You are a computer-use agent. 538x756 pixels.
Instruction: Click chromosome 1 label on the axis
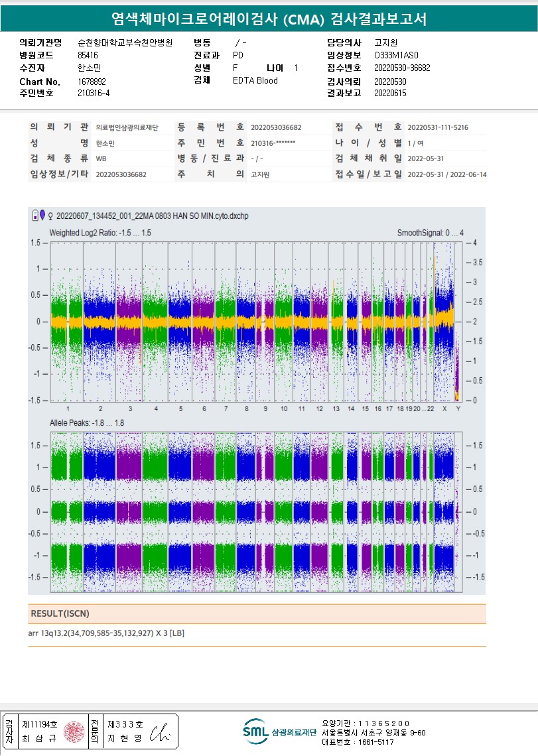(67, 409)
